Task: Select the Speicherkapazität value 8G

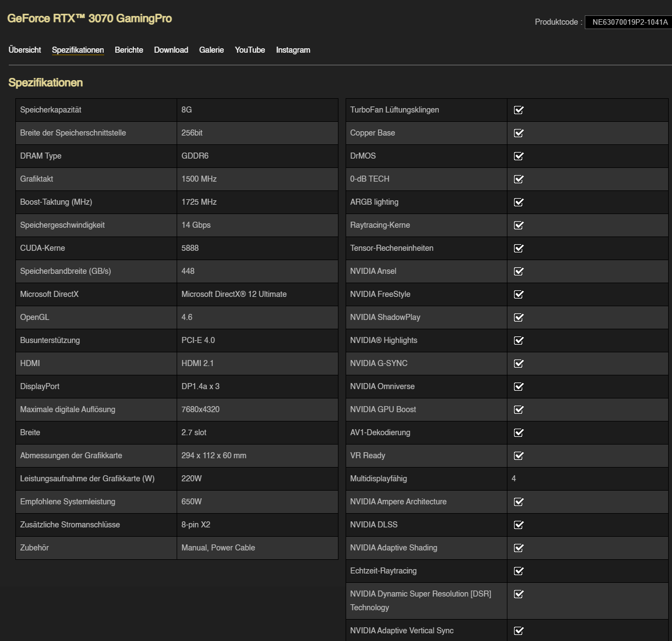Action: pyautogui.click(x=187, y=110)
